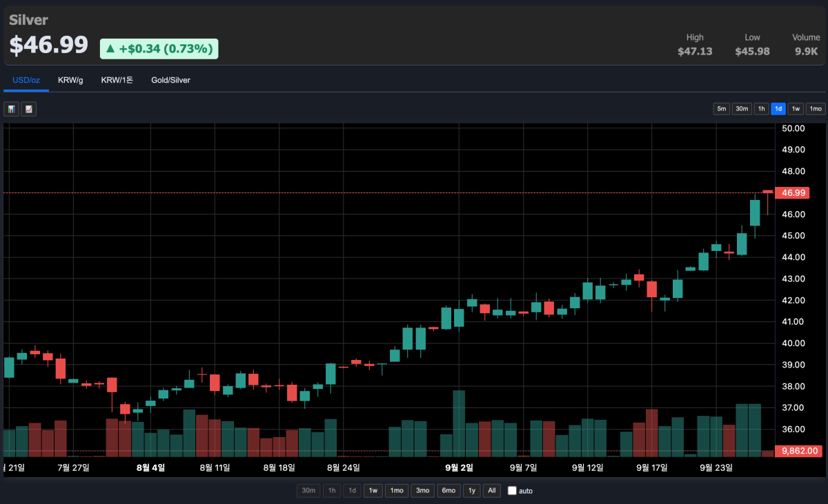Switch to line chart view
The width and height of the screenshot is (828, 504).
[x=28, y=109]
